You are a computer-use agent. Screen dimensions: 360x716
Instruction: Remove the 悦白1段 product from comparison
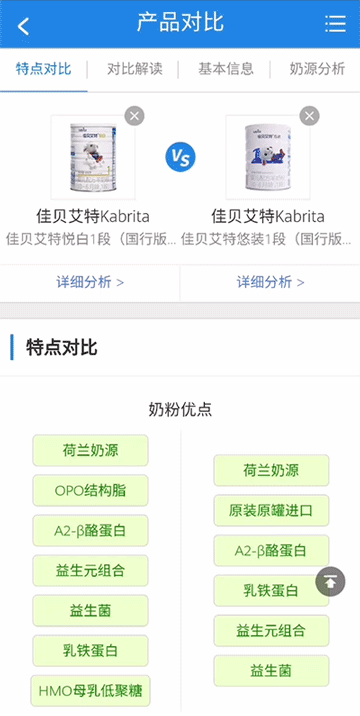(x=134, y=116)
